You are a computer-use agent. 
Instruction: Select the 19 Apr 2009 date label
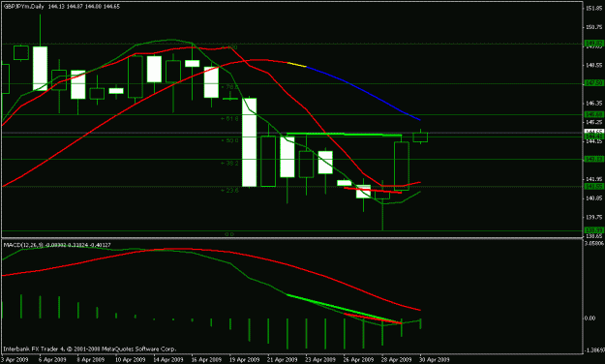point(244,360)
